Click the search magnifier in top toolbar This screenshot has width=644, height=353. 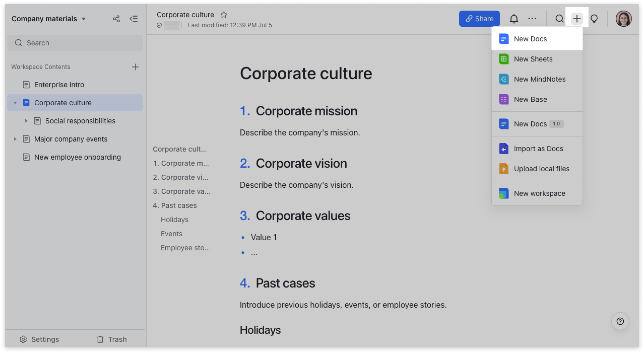[559, 19]
